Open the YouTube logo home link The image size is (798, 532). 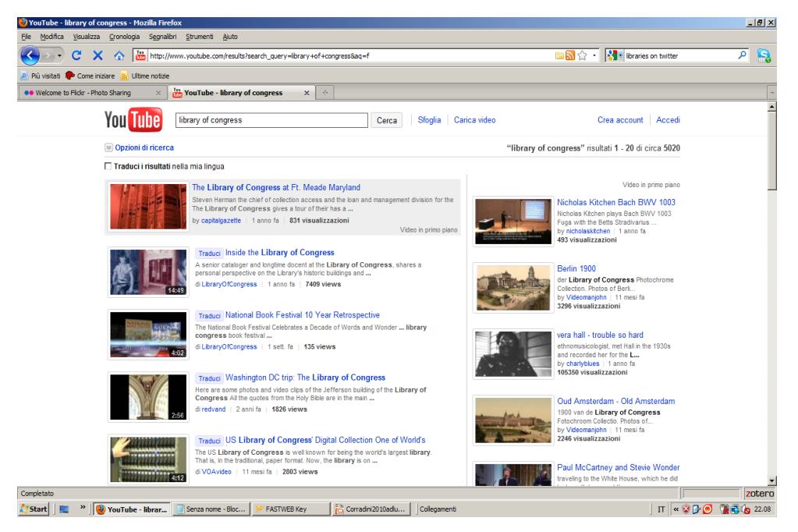[x=133, y=119]
